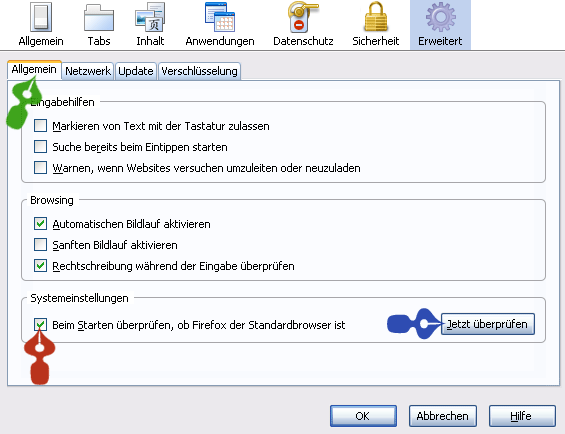Image resolution: width=565 pixels, height=434 pixels.
Task: Switch to the Update tab
Action: click(x=136, y=71)
